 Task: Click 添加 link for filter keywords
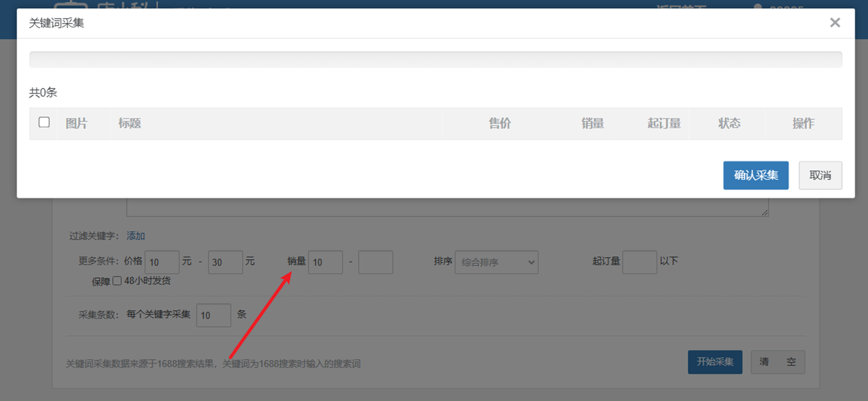(x=136, y=236)
